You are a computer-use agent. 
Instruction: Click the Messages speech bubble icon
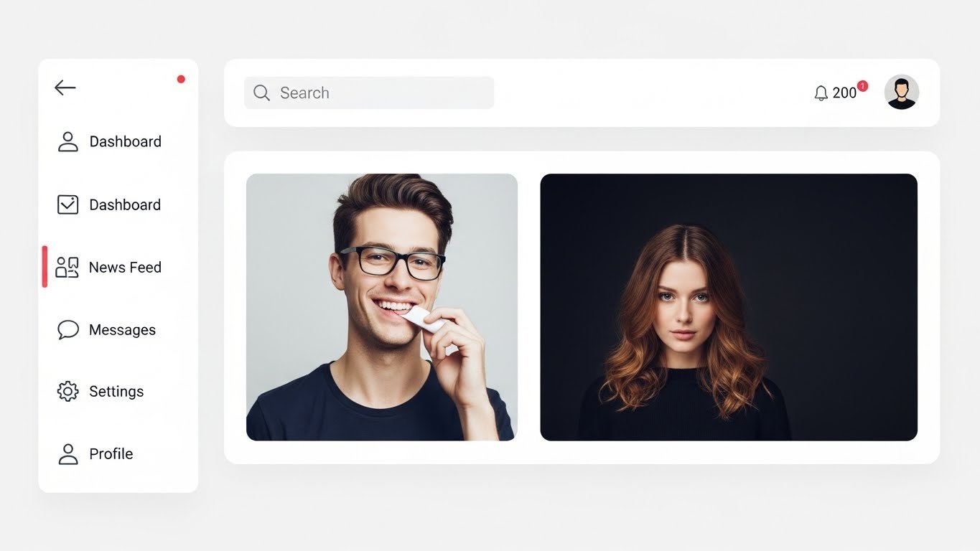(67, 329)
